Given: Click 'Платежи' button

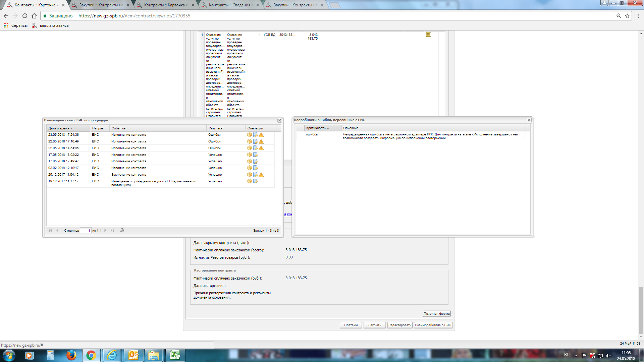Looking at the screenshot, I should pos(351,325).
